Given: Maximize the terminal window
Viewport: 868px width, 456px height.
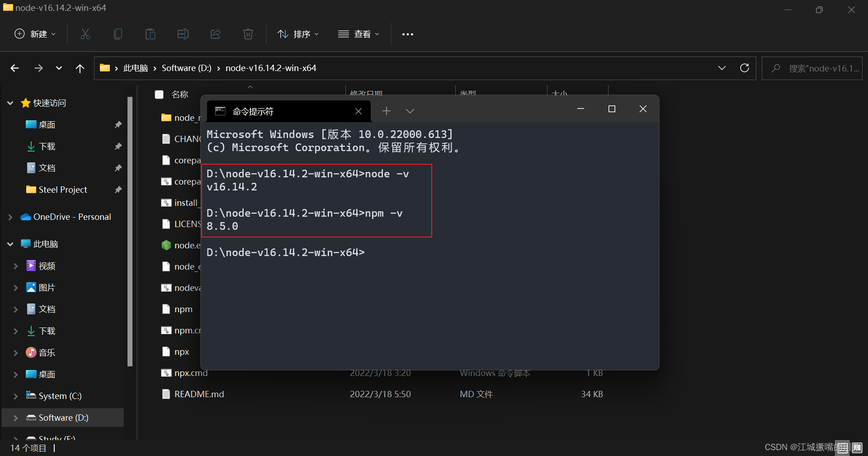Looking at the screenshot, I should coord(612,109).
